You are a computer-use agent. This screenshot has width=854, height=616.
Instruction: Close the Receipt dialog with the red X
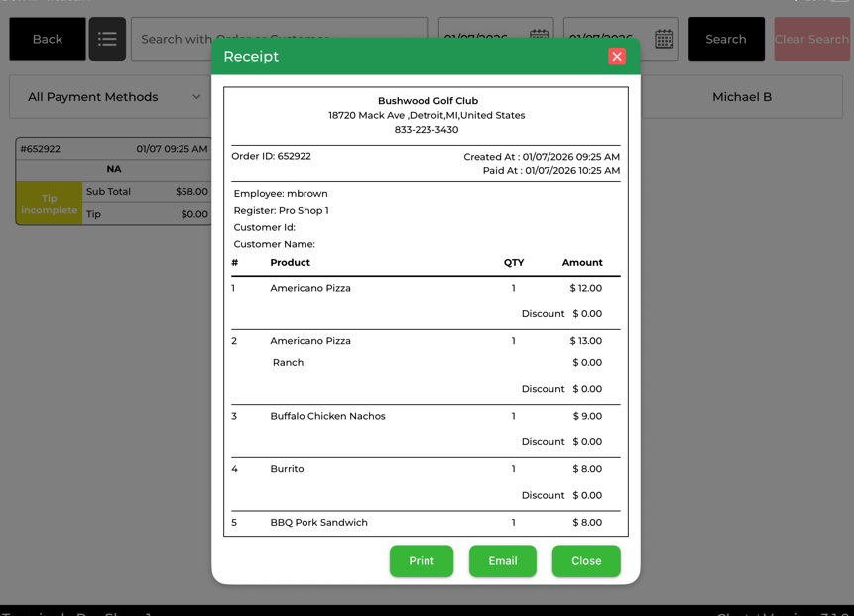[617, 57]
